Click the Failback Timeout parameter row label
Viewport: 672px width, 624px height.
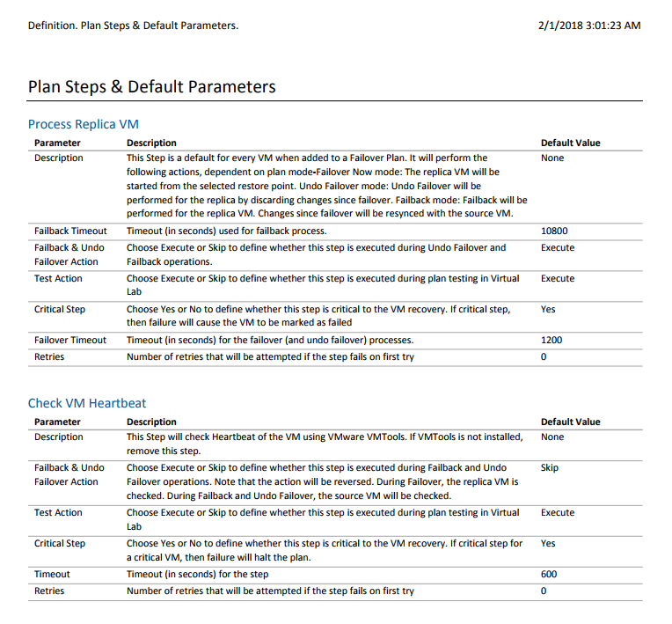pyautogui.click(x=70, y=231)
